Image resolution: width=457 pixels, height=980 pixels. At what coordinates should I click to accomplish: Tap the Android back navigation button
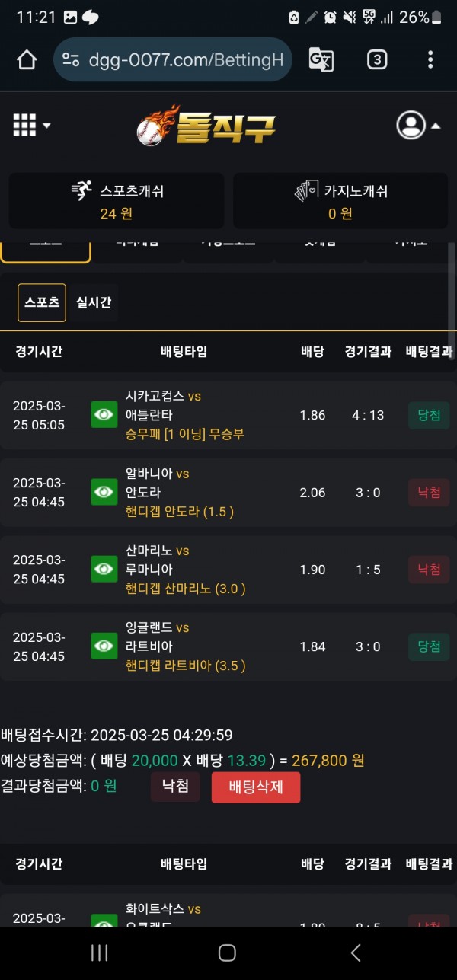click(355, 952)
